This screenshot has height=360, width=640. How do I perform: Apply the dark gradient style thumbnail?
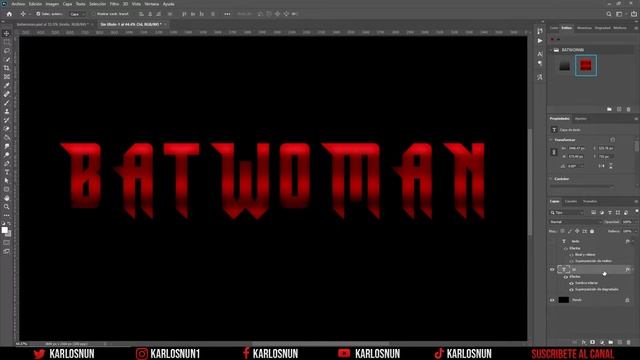click(x=564, y=65)
